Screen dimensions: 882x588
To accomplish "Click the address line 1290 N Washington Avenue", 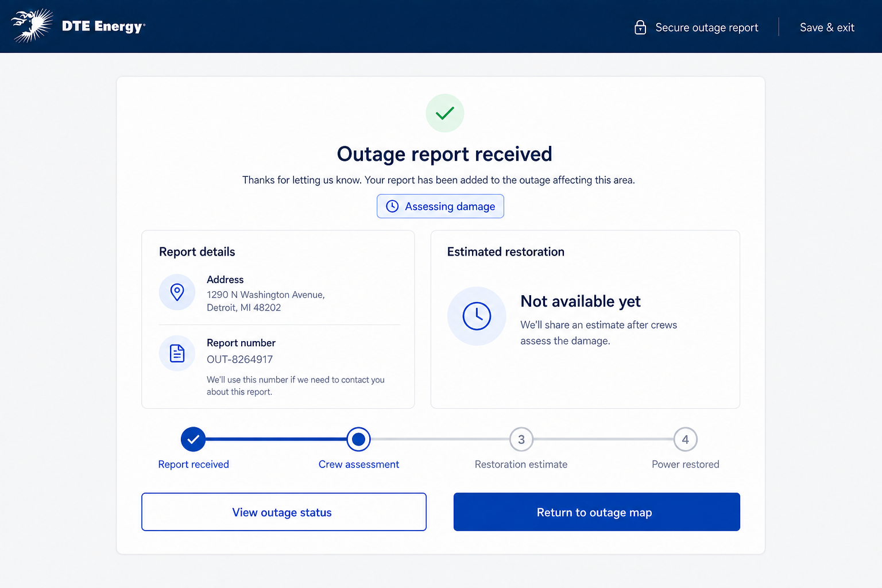I will click(266, 295).
